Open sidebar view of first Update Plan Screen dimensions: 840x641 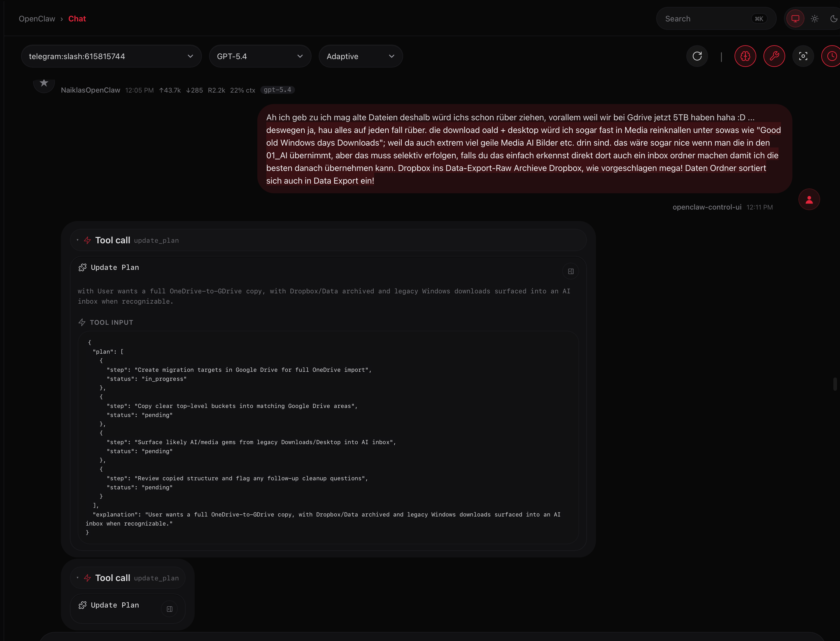(x=570, y=271)
